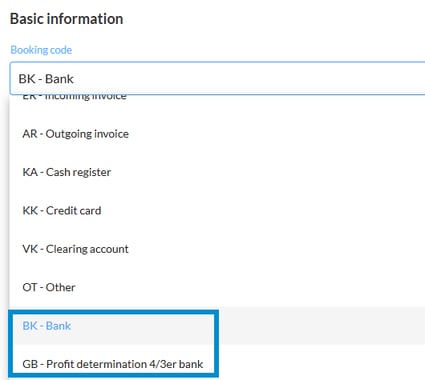Screen dimensions: 425x380
Task: Switch booking code to Credit card
Action: pos(217,210)
